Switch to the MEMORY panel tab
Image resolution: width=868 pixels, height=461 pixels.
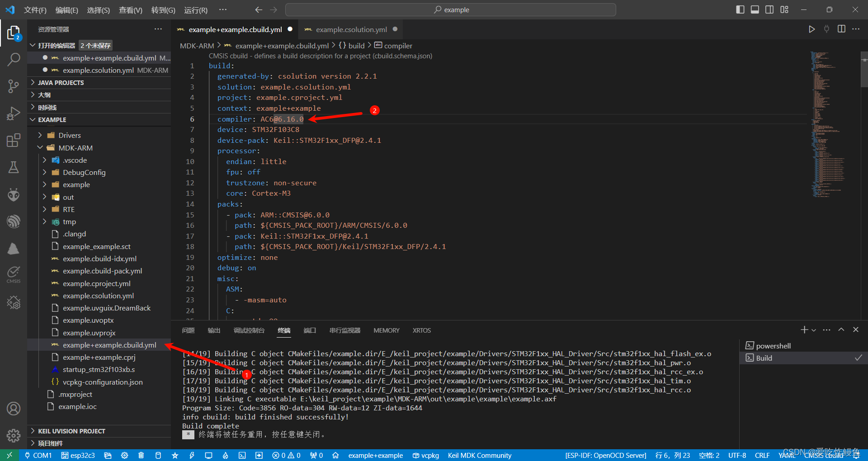(x=387, y=330)
